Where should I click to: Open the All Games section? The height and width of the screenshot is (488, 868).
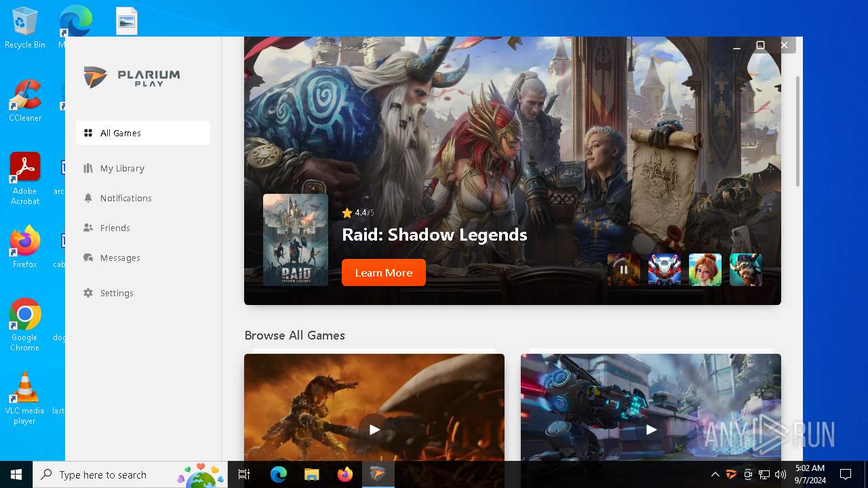tap(143, 133)
